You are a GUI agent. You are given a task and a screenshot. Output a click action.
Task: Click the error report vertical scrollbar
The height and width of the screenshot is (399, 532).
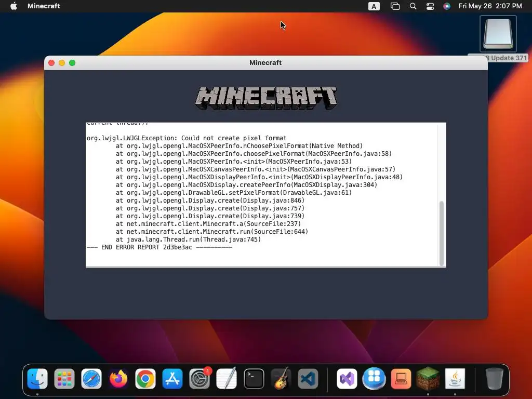tap(442, 233)
